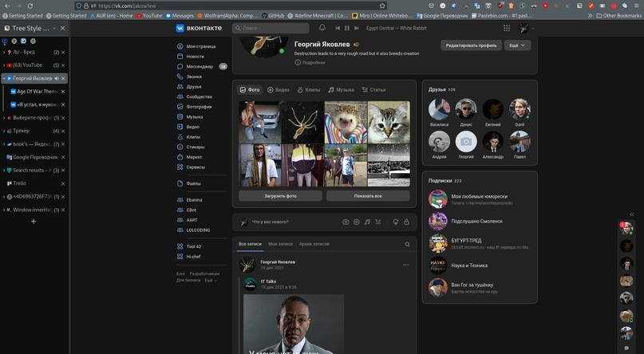Attach a photo using the camera icon

click(346, 222)
